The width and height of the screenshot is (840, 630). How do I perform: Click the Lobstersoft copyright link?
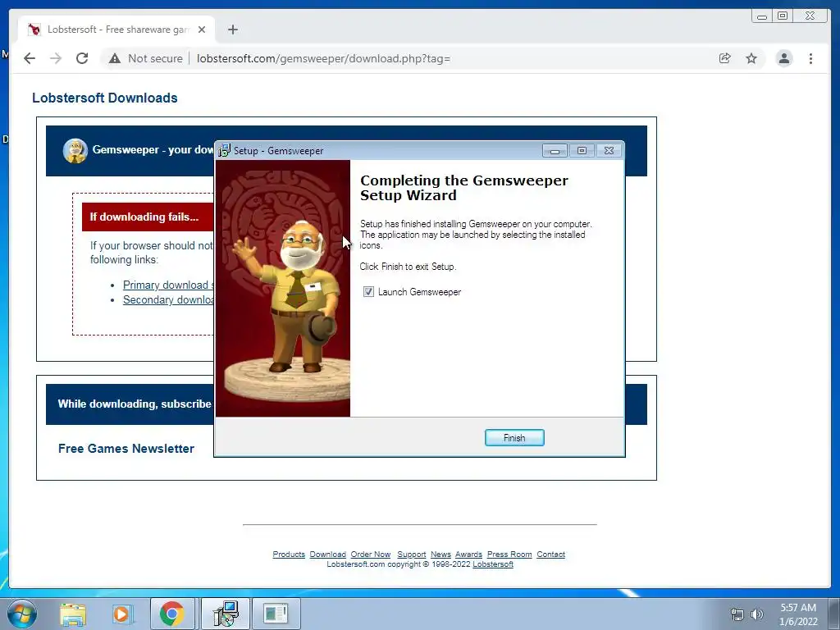point(493,564)
